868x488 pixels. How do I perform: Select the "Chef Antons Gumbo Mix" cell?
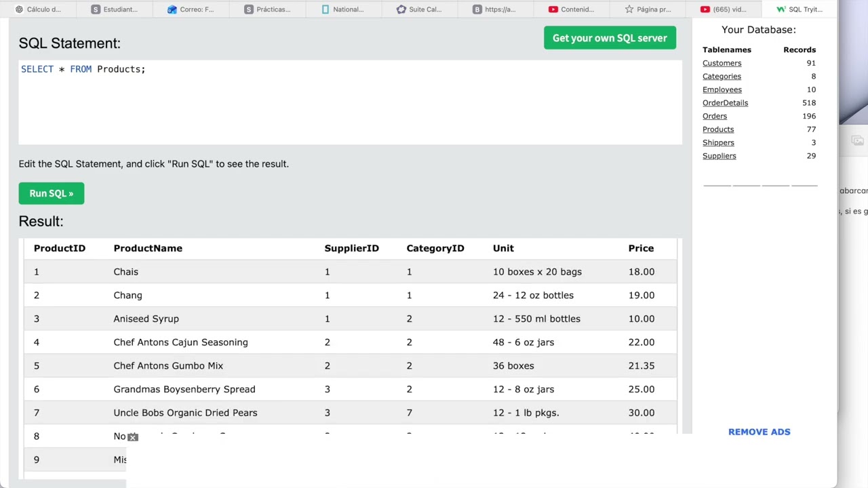[x=168, y=366]
